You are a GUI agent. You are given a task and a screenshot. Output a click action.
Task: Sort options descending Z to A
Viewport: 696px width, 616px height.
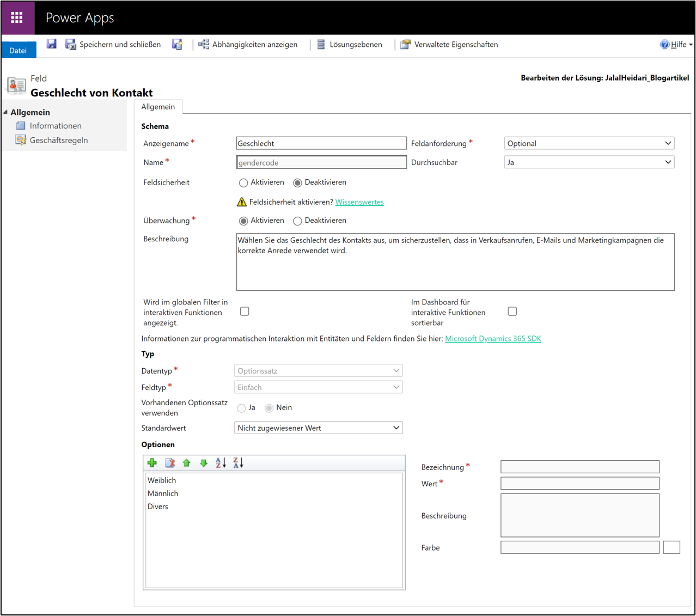238,463
